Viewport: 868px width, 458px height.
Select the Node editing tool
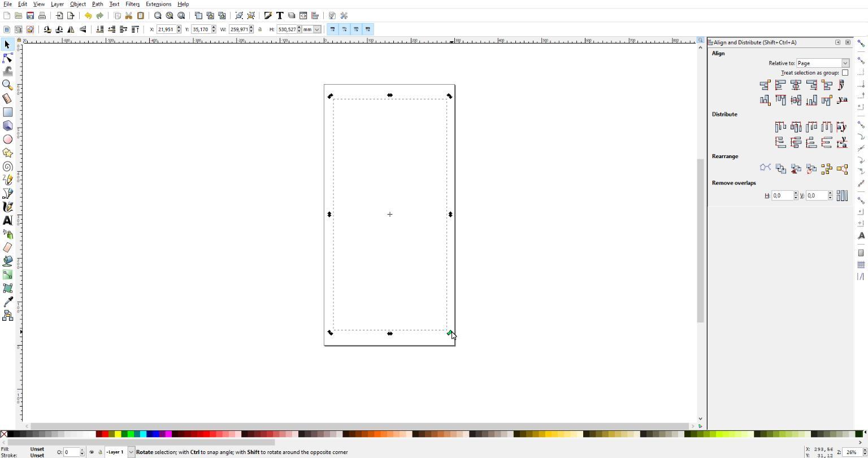7,58
